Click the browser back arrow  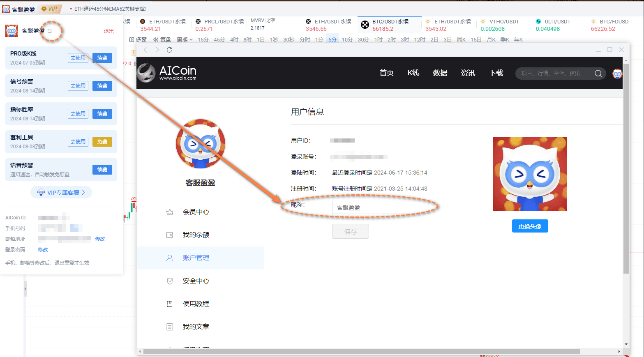(x=145, y=50)
